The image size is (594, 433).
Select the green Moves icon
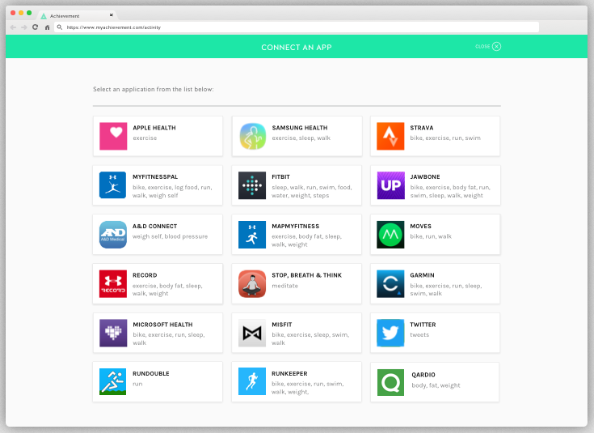(x=390, y=234)
